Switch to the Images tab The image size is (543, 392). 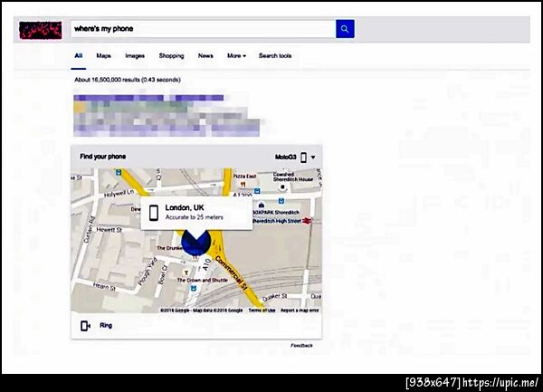coord(135,56)
